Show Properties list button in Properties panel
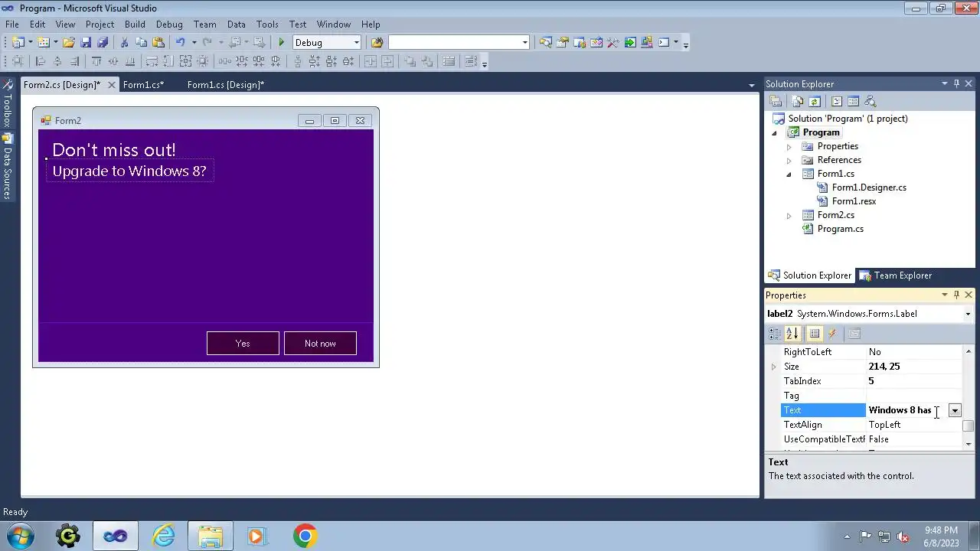The height and width of the screenshot is (551, 980). [815, 334]
